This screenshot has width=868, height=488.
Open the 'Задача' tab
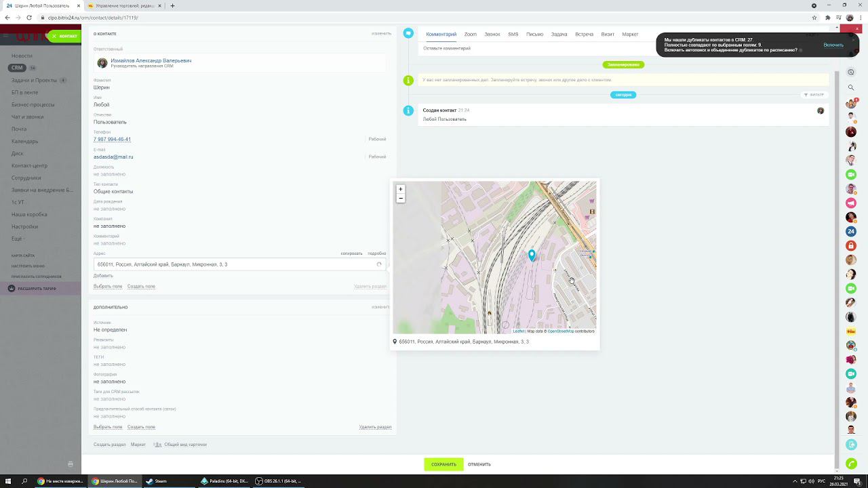click(559, 34)
